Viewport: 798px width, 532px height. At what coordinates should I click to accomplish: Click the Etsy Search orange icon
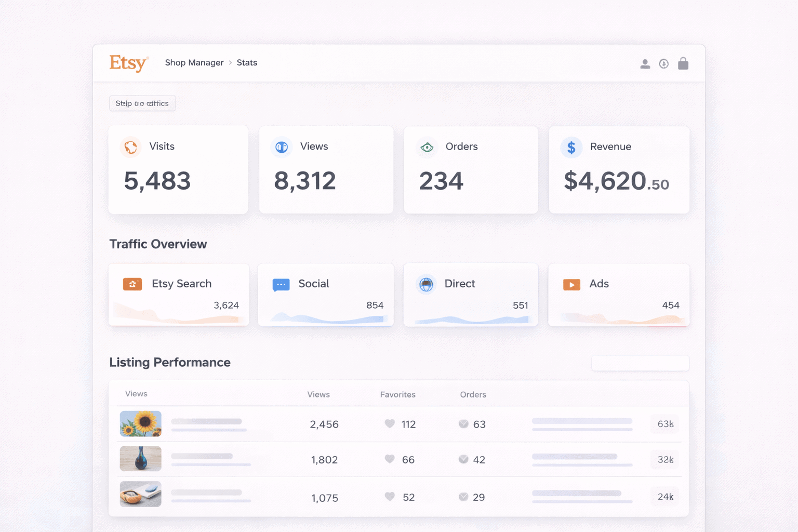click(132, 284)
